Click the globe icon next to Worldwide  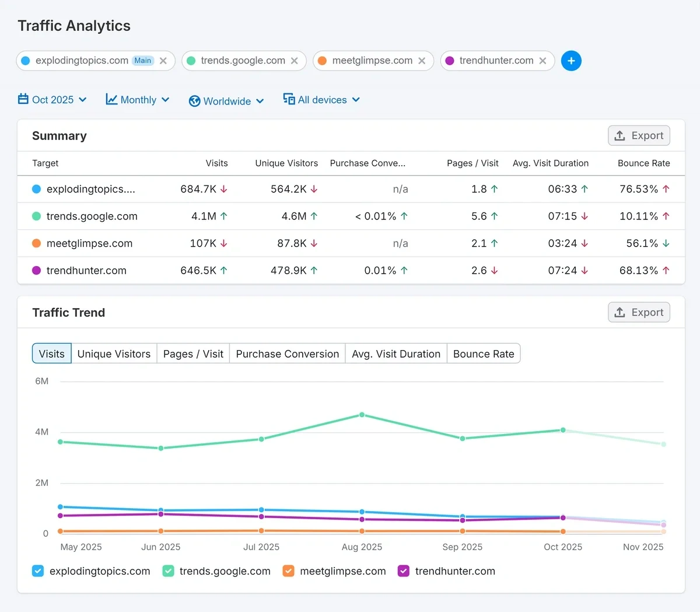194,100
